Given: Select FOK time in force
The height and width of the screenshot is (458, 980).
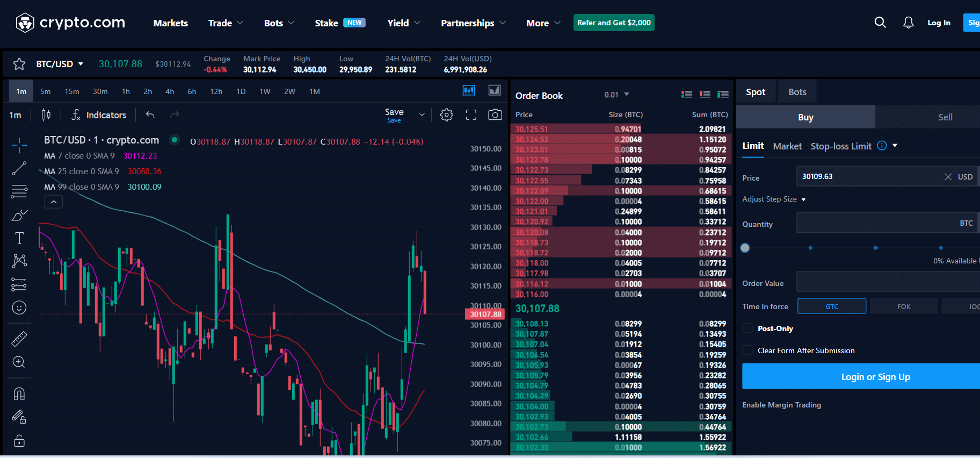Looking at the screenshot, I should (x=904, y=306).
